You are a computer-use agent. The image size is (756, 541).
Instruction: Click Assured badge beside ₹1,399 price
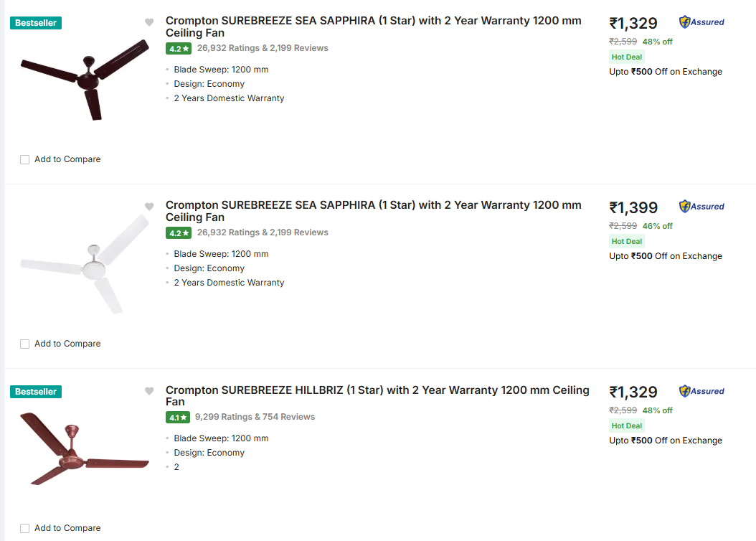point(701,207)
